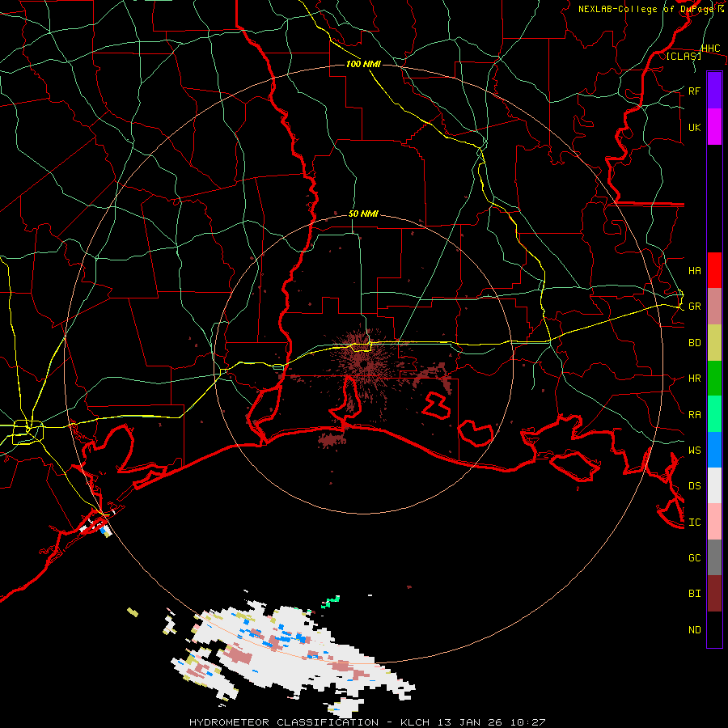Click the purple RF color swatch
Viewport: 728px width, 728px height.
tap(714, 91)
